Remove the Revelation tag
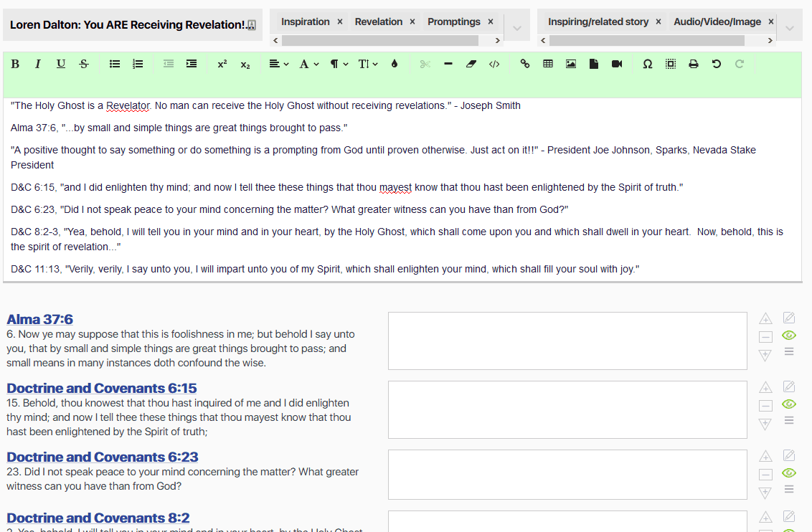Screen dimensions: 812x532 click(x=412, y=22)
